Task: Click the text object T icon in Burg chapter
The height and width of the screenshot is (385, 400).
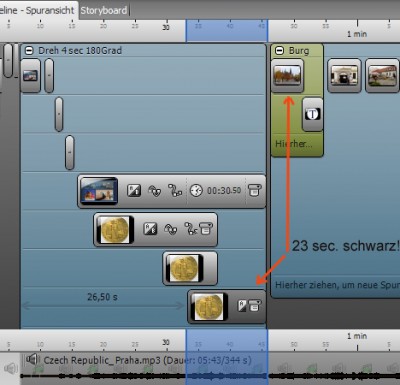Action: click(x=312, y=114)
